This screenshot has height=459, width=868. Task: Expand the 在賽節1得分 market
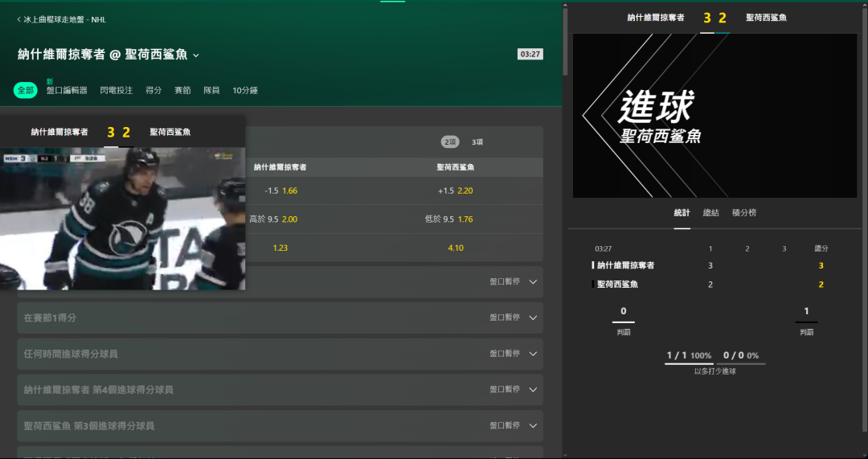[280, 318]
